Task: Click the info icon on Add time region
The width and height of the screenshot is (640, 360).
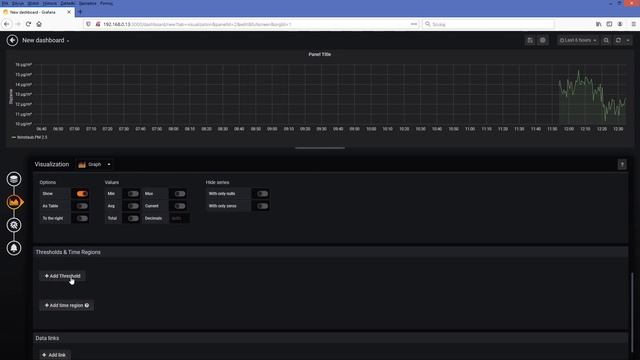Action: pyautogui.click(x=87, y=305)
